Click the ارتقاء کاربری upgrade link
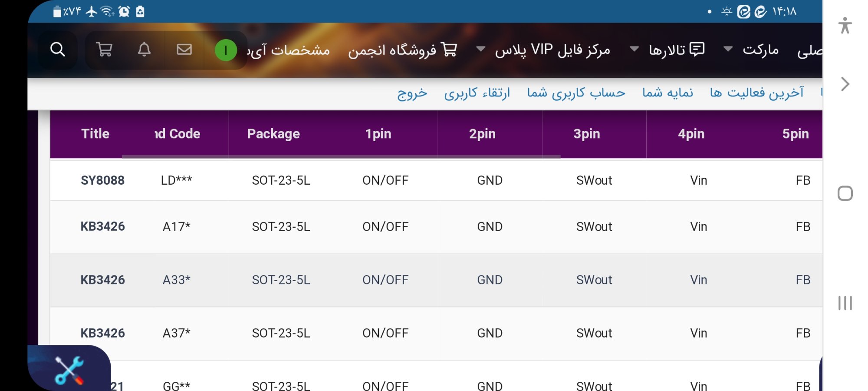This screenshot has height=391, width=868. (477, 93)
